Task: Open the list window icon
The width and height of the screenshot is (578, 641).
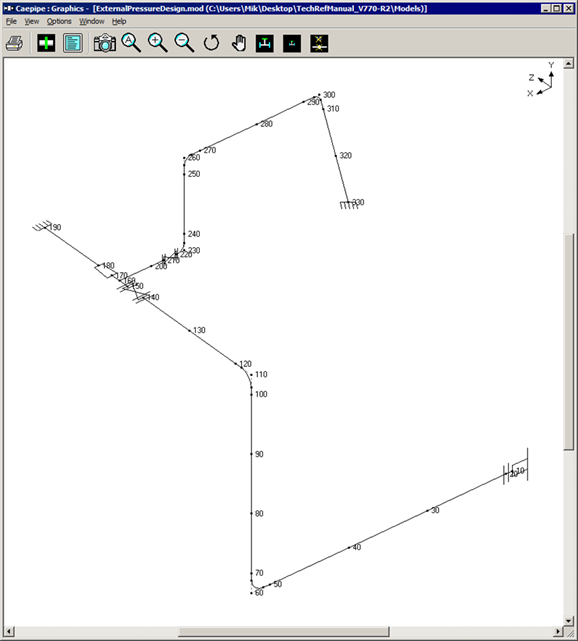Action: [x=73, y=43]
